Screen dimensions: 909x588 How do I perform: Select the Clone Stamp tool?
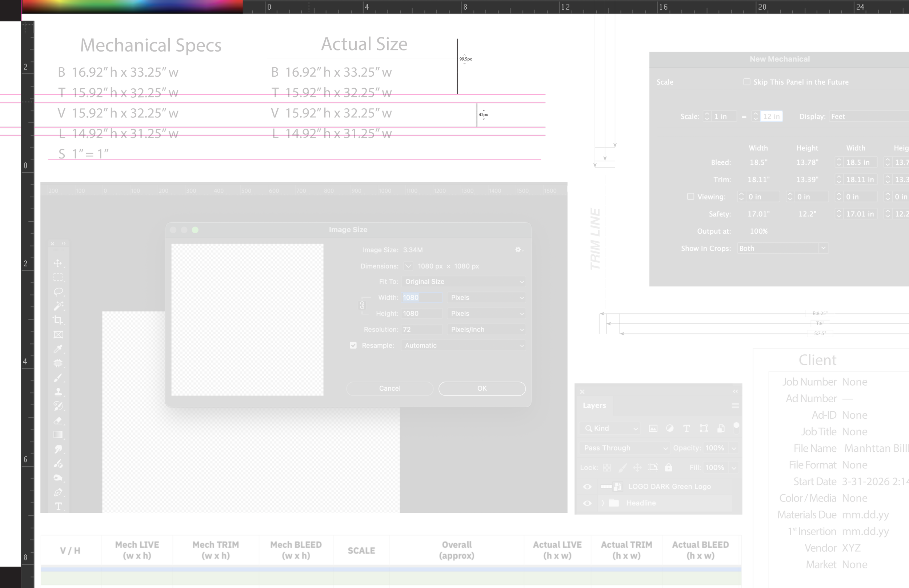[58, 392]
